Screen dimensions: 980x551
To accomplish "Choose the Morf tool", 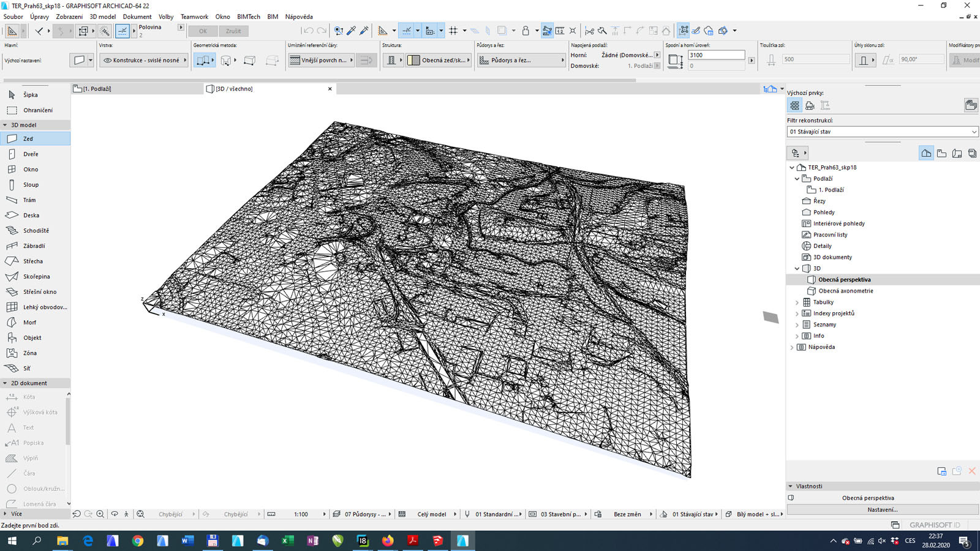I will [x=29, y=323].
